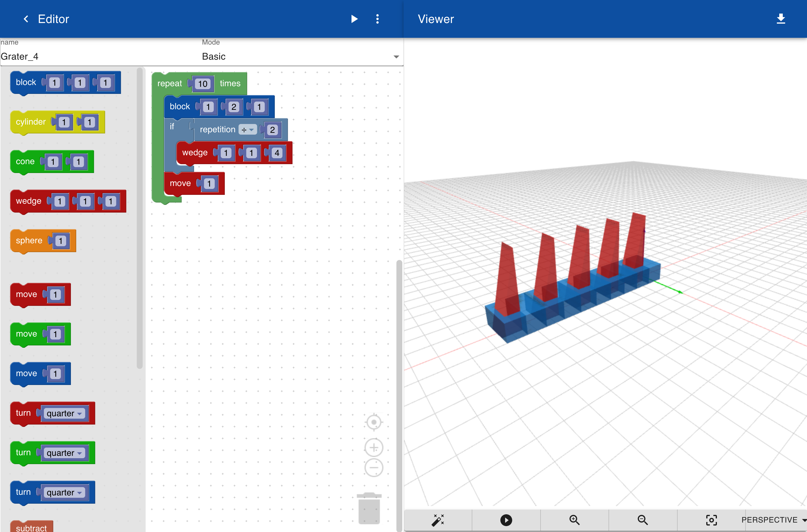Click the repeat count value 10
Viewport: 807px width, 532px height.
[x=203, y=84]
